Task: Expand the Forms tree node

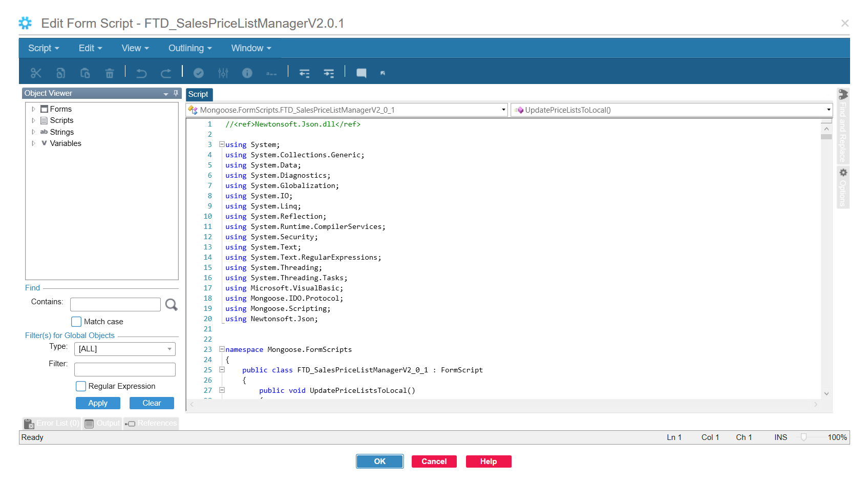Action: tap(33, 109)
